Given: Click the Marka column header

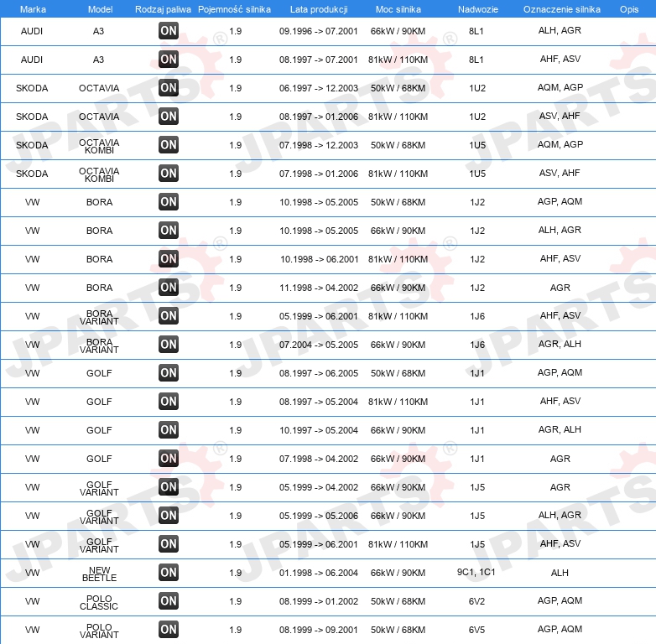Looking at the screenshot, I should coord(33,9).
